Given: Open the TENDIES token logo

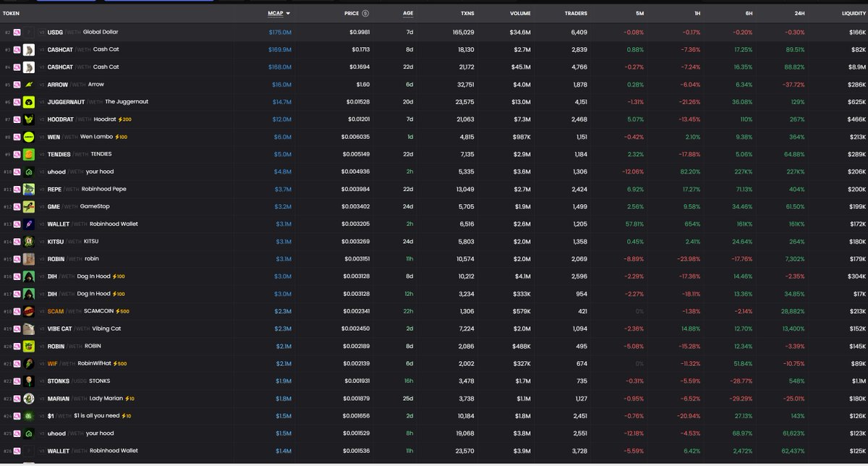Looking at the screenshot, I should pos(28,154).
